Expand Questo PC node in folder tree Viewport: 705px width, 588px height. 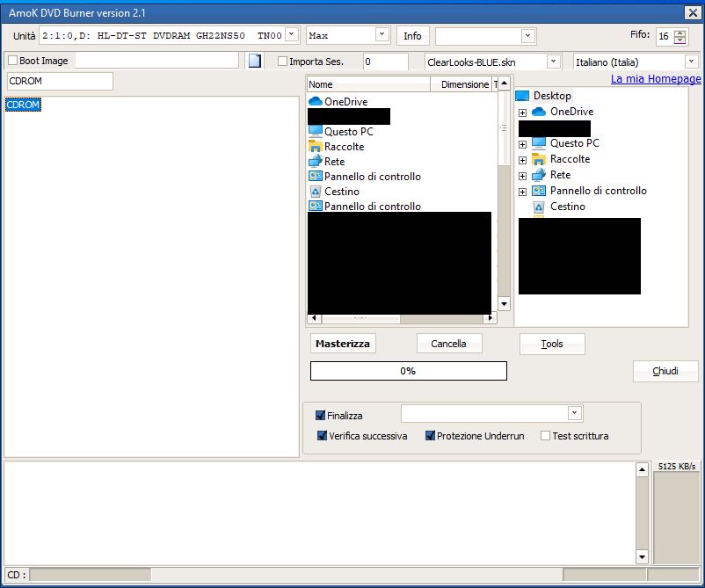(522, 144)
